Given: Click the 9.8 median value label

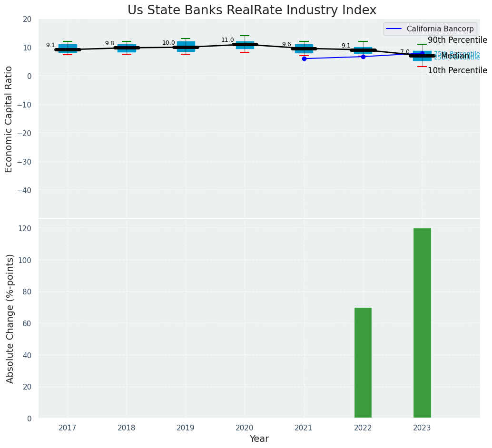Looking at the screenshot, I should (109, 43).
